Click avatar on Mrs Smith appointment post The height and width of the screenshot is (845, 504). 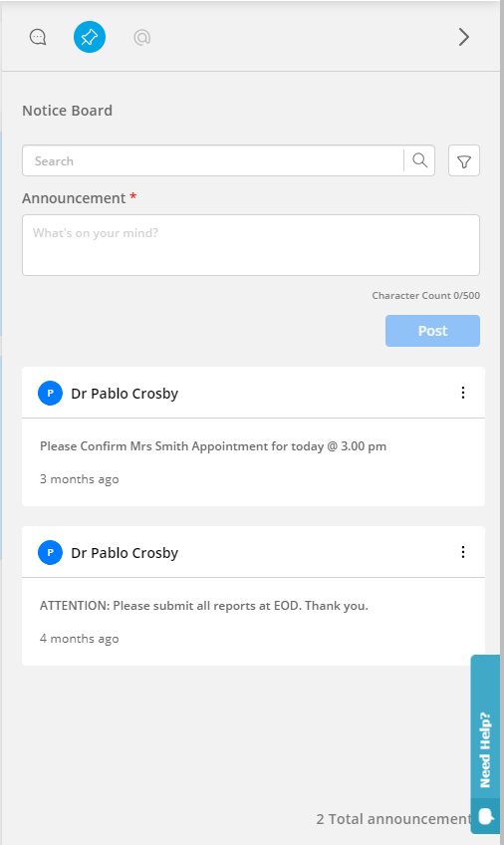tap(50, 393)
